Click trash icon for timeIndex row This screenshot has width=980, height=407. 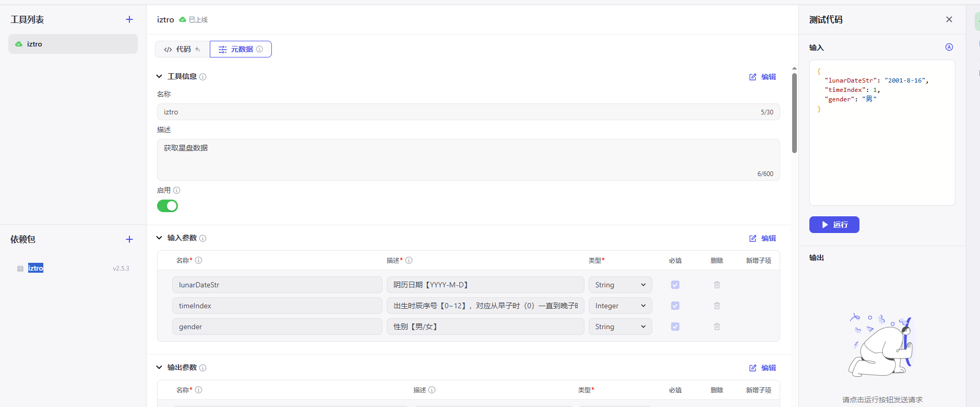717,306
